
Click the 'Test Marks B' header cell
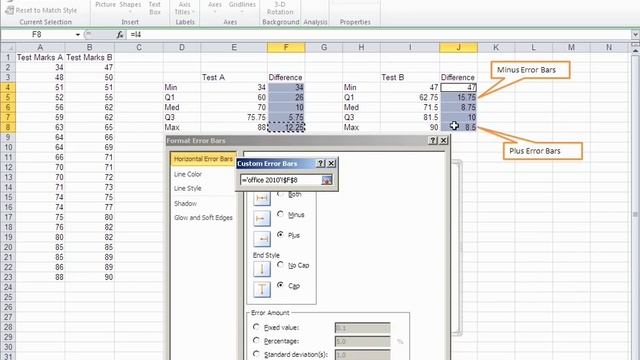tap(89, 58)
